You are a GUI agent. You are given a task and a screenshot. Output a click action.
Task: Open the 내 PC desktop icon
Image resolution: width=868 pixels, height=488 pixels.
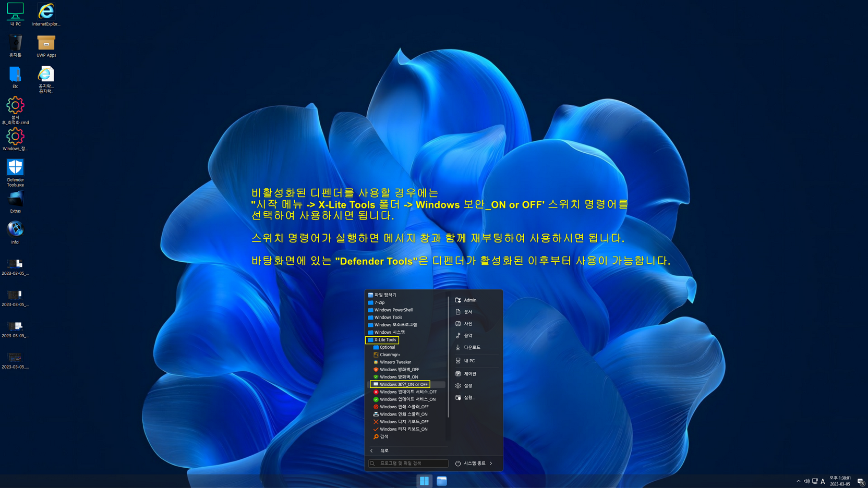click(x=15, y=14)
